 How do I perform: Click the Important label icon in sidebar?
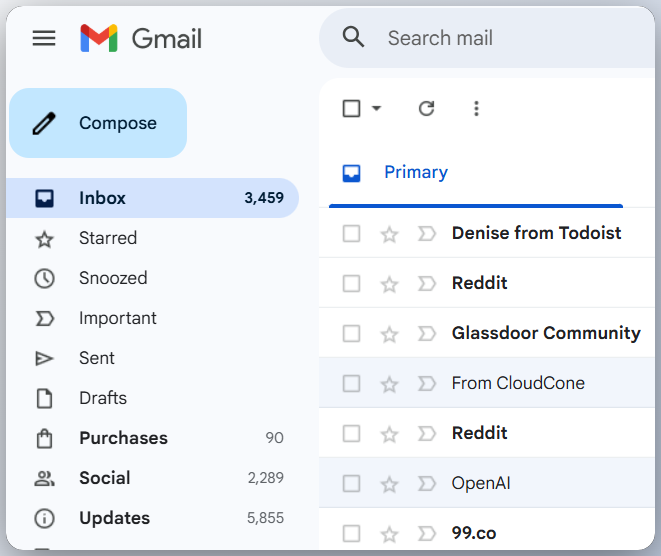(44, 319)
